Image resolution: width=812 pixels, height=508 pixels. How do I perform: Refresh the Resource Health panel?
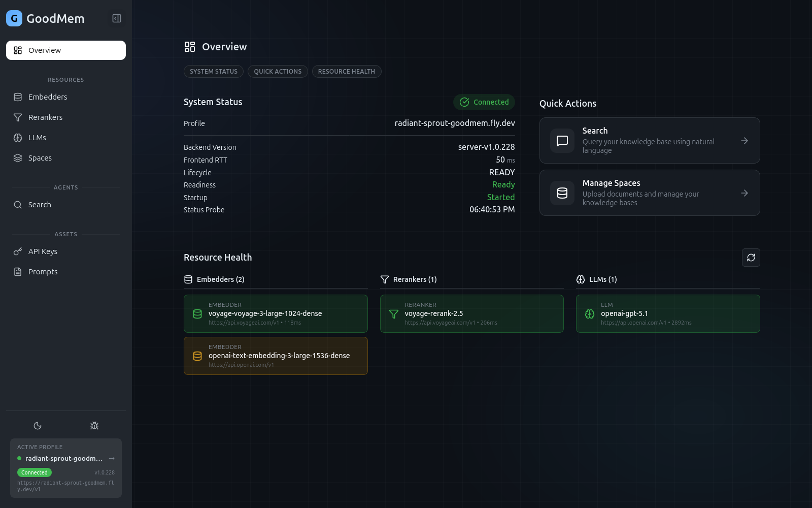(751, 258)
